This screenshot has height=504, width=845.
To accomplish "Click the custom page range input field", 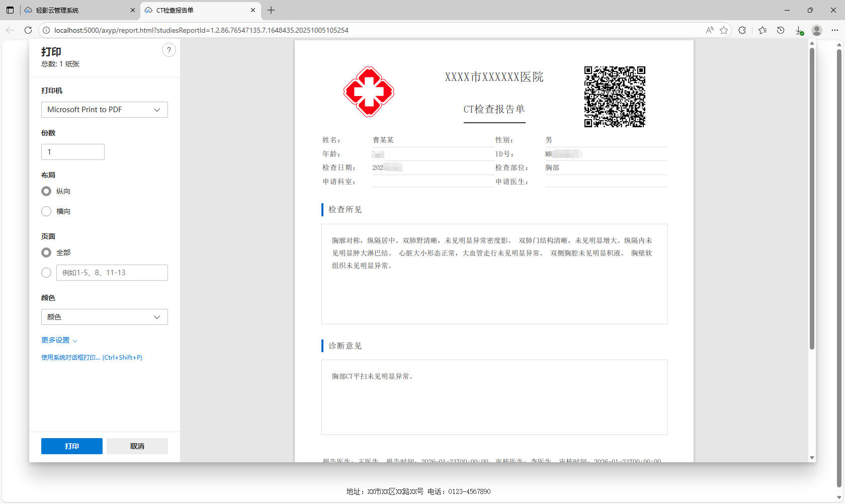I will tap(112, 273).
